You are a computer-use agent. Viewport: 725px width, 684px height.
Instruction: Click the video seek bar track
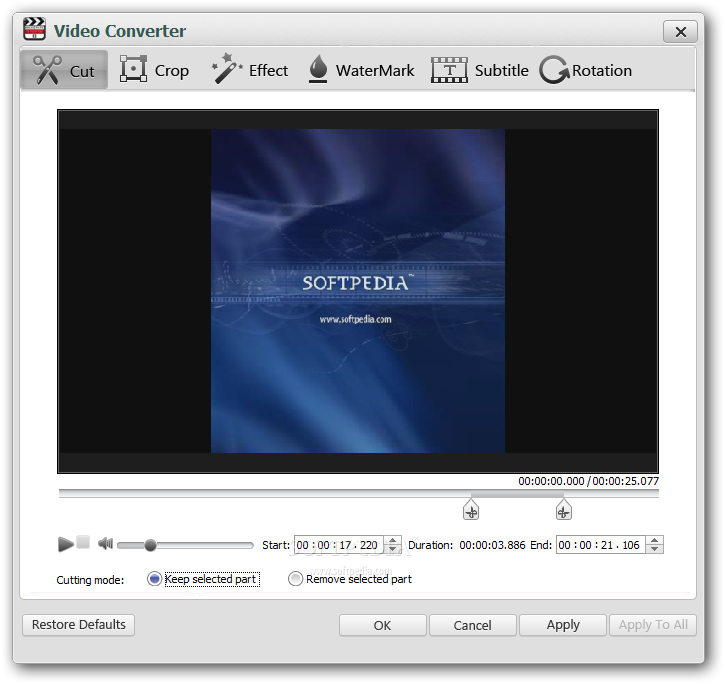pyautogui.click(x=358, y=494)
